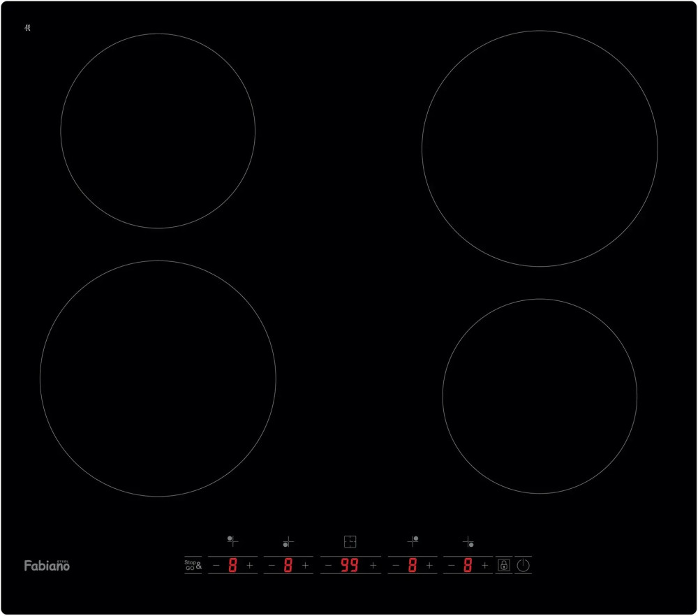The image size is (698, 616).
Task: Increase the timer with plus
Action: click(373, 565)
